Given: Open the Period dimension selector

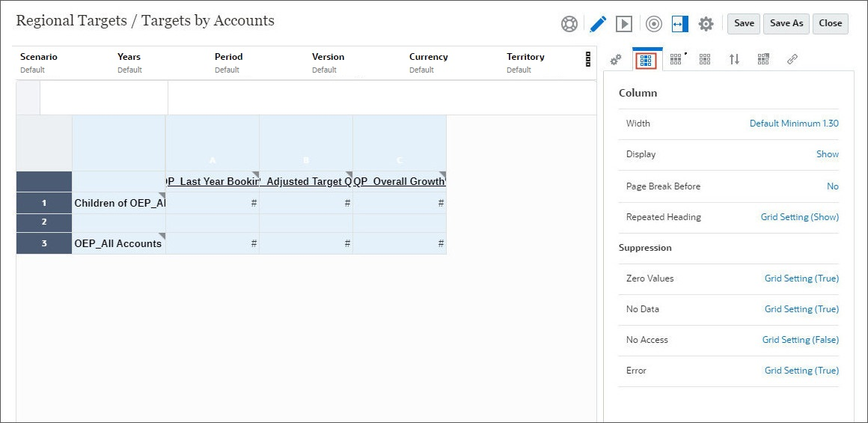Looking at the screenshot, I should tap(229, 63).
